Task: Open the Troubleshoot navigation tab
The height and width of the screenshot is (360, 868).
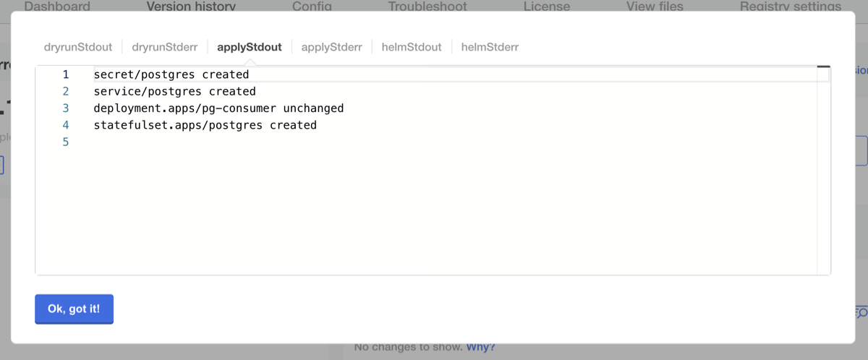Action: (x=427, y=7)
